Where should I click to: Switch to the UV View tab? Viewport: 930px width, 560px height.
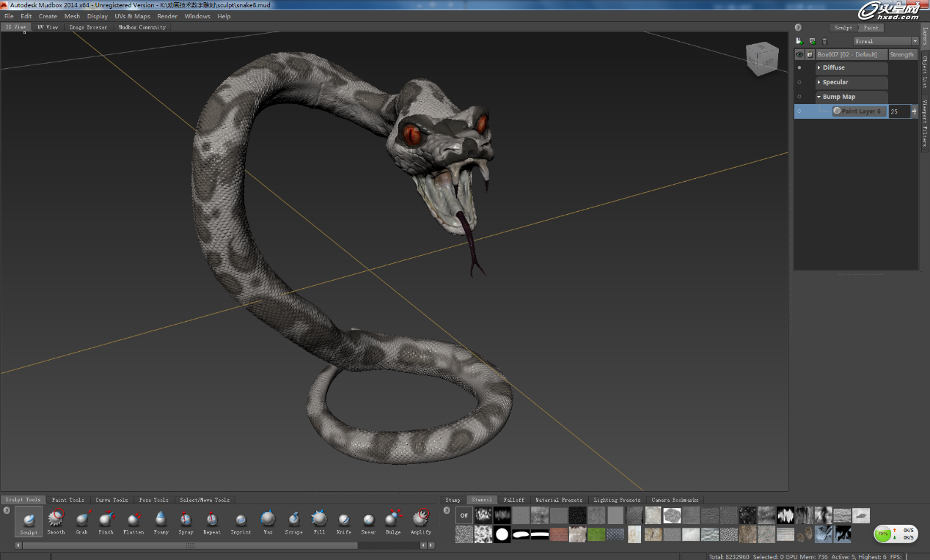(x=48, y=27)
